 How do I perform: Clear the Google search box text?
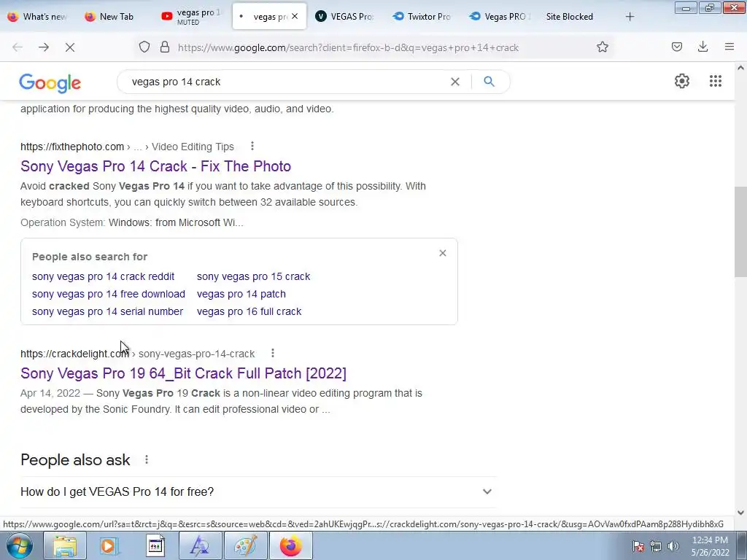tap(455, 82)
